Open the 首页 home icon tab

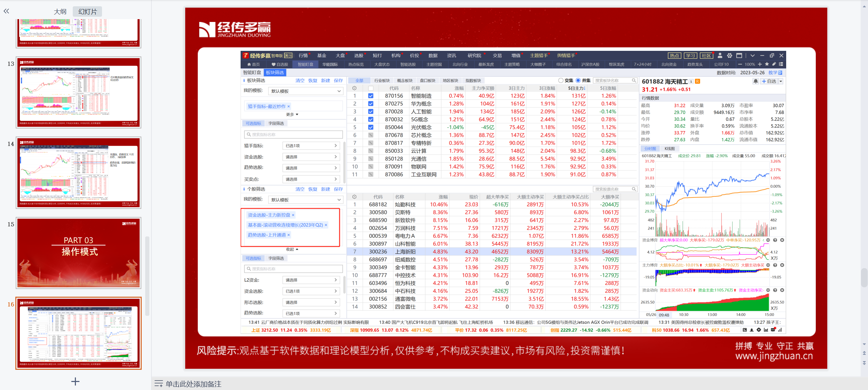[x=253, y=64]
